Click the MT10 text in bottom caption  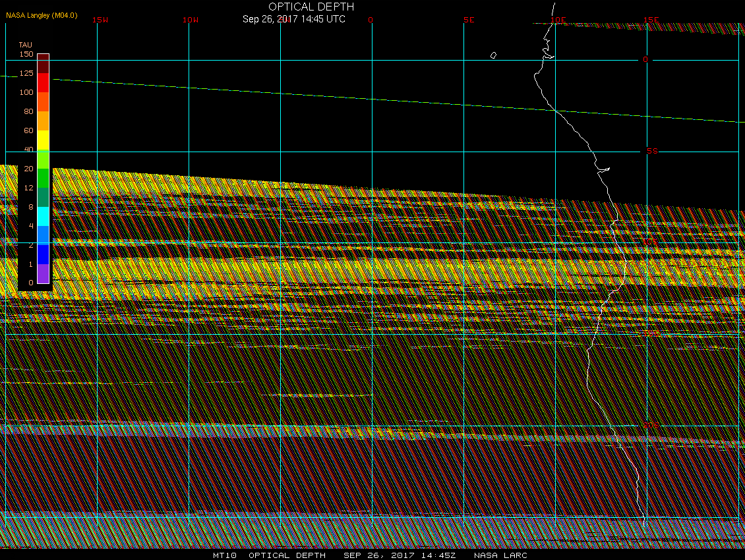(224, 555)
